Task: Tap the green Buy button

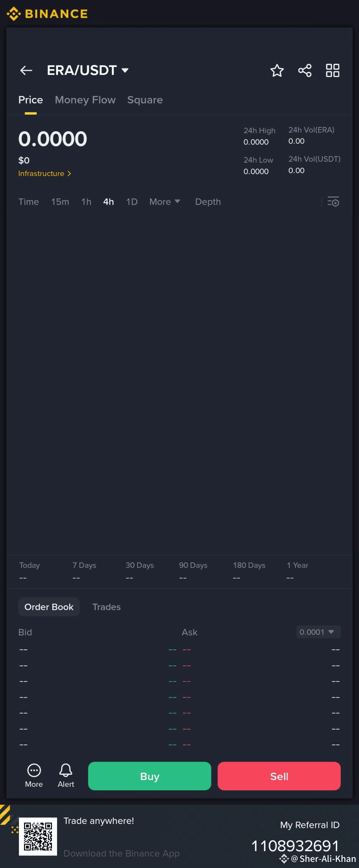Action: (x=150, y=776)
